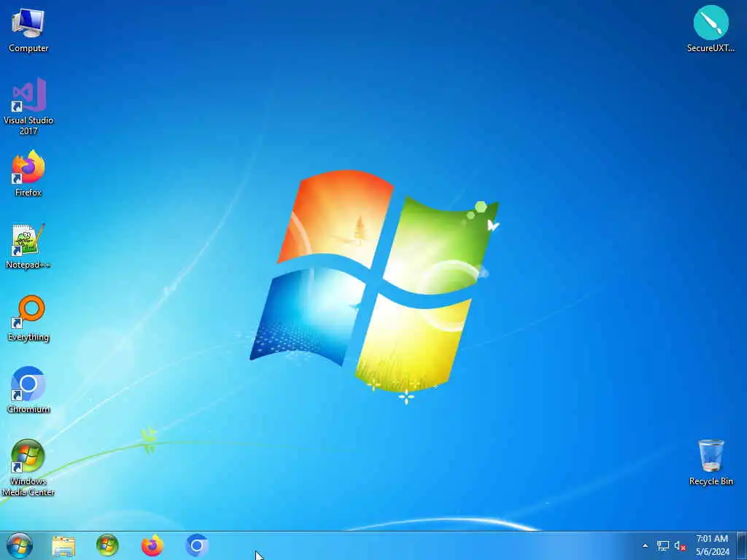Open the Windows Start menu orb
Image resolution: width=747 pixels, height=560 pixels.
tap(20, 545)
